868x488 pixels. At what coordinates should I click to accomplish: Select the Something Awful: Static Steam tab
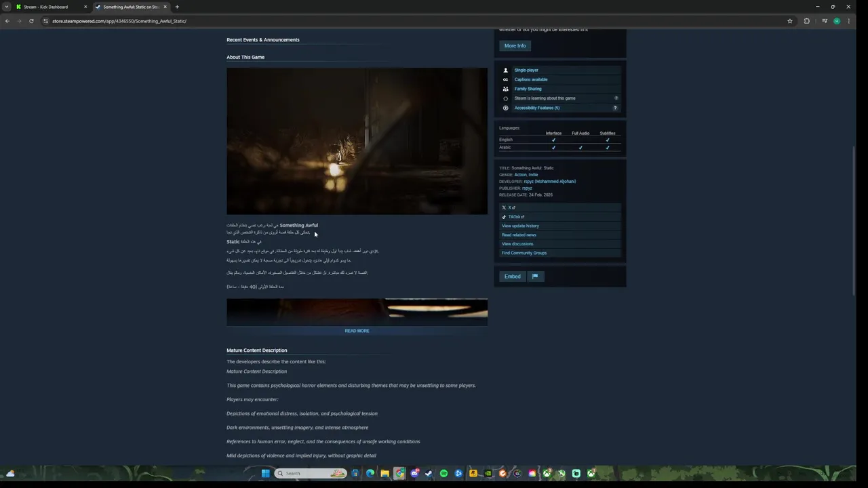click(131, 7)
